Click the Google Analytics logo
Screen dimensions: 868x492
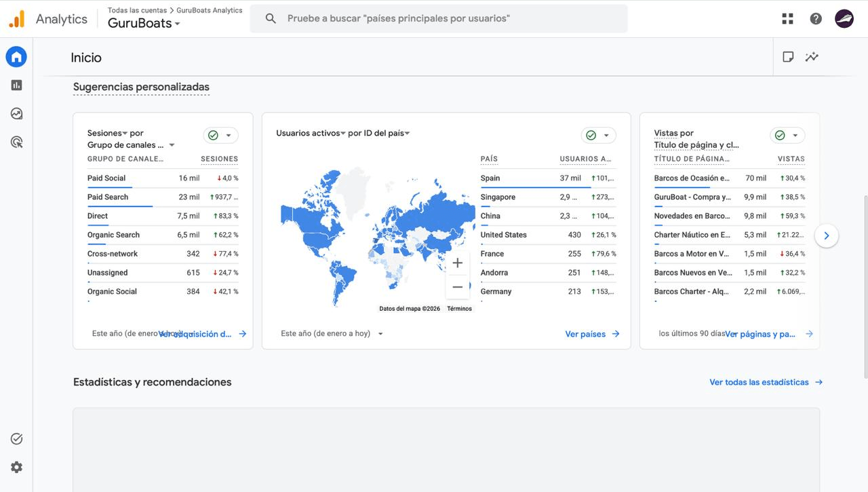click(16, 19)
